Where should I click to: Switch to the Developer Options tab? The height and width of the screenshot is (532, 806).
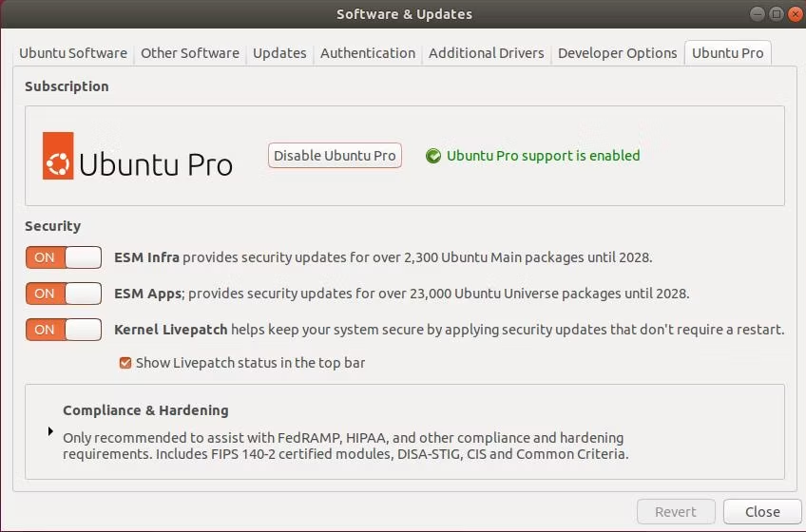pyautogui.click(x=618, y=53)
